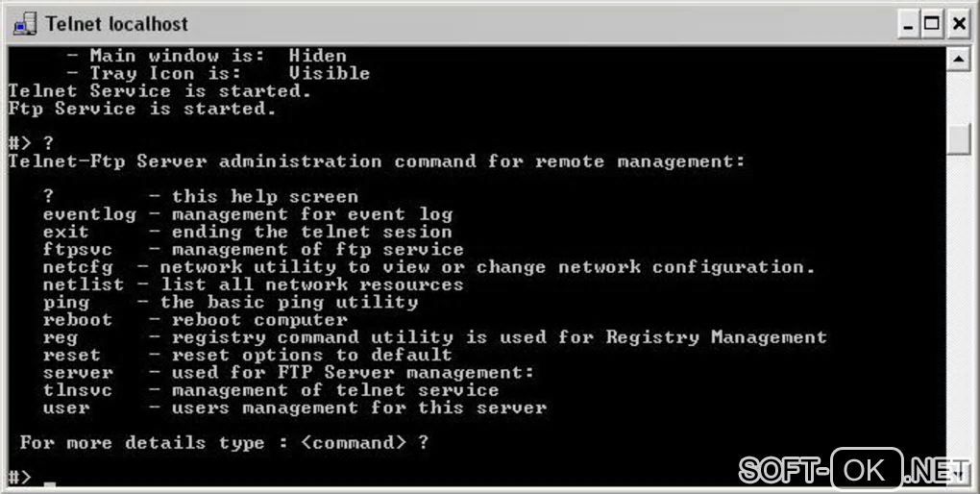
Task: Minimize the Telnet localhost window
Action: coord(908,24)
